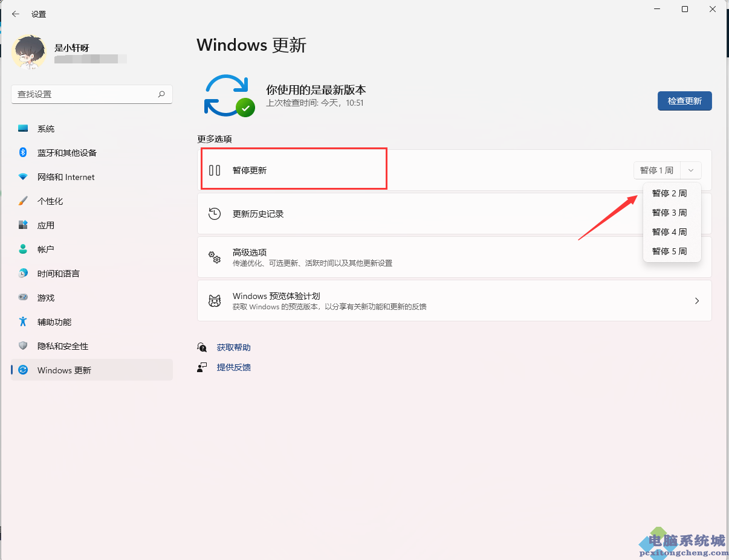Open 辅助功能 settings
Screen dimensions: 729x560
pos(92,322)
